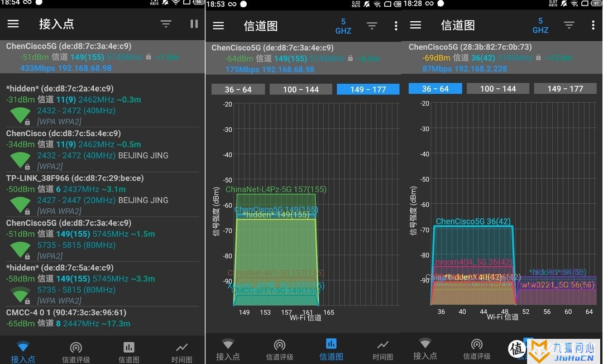Image resolution: width=603 pixels, height=364 pixels.
Task: Click 433Mbps 192.168.68.98 in left header
Action: click(66, 68)
